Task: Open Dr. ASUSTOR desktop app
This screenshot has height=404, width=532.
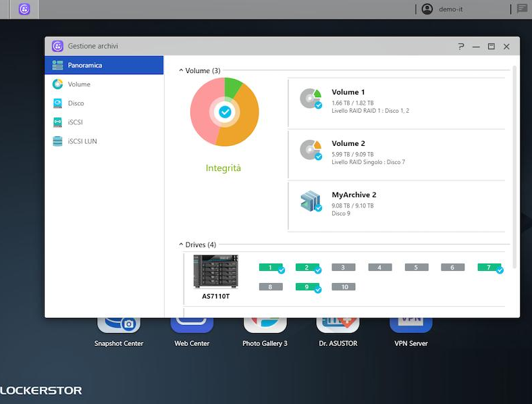Action: (x=338, y=332)
